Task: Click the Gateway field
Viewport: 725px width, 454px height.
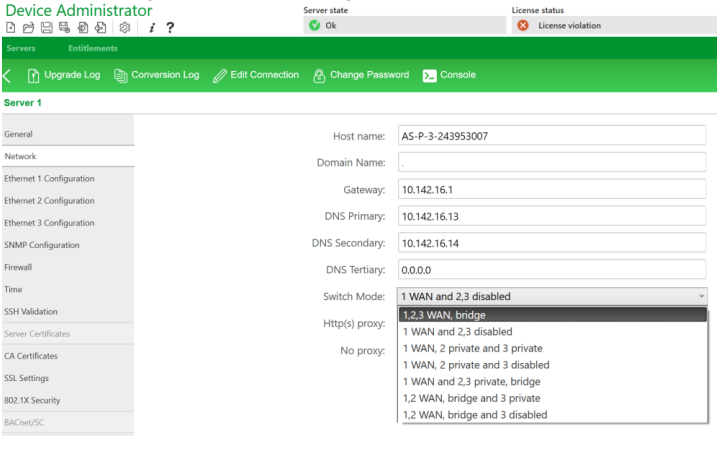Action: click(552, 190)
